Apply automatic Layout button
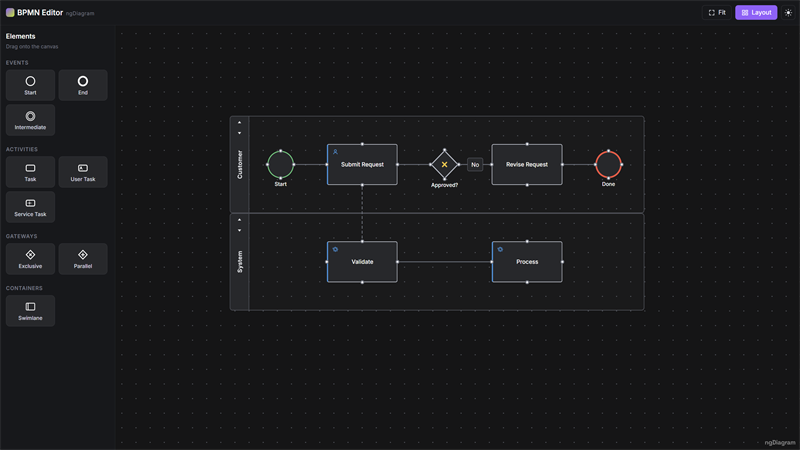The height and width of the screenshot is (450, 800). [x=756, y=12]
